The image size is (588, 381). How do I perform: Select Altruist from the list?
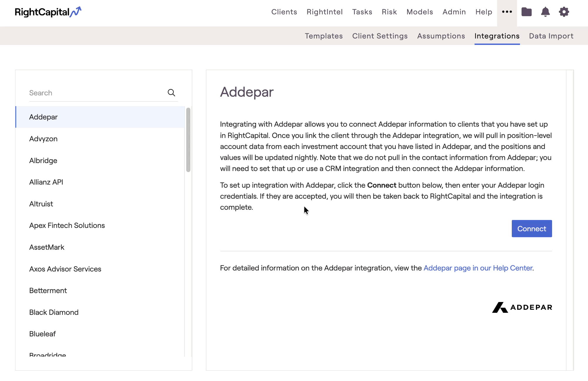41,204
